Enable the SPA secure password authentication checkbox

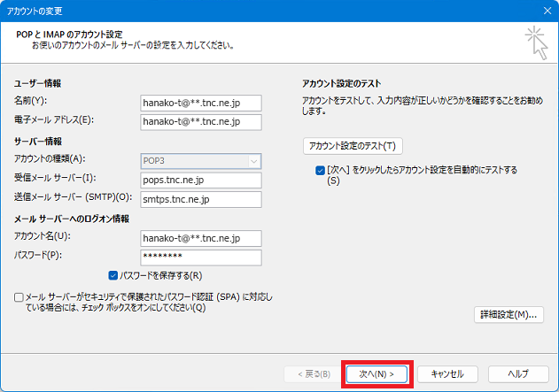click(x=19, y=297)
